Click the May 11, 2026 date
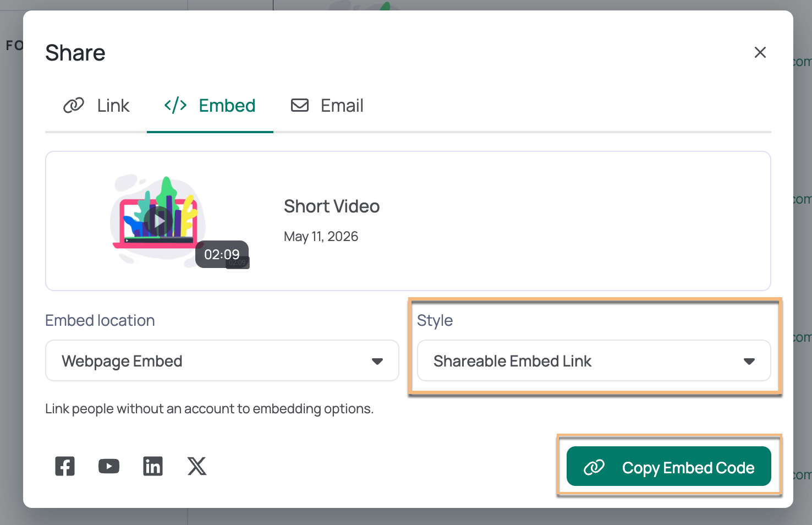812x525 pixels. pyautogui.click(x=321, y=237)
